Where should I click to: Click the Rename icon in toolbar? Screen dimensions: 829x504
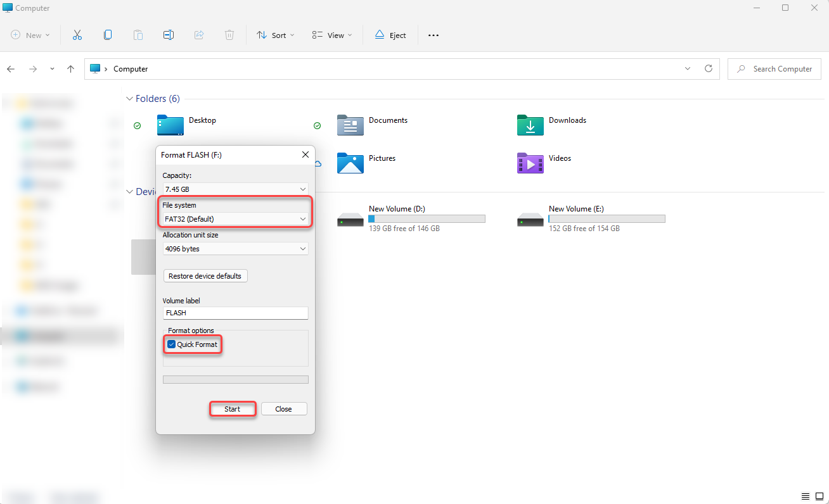point(169,35)
